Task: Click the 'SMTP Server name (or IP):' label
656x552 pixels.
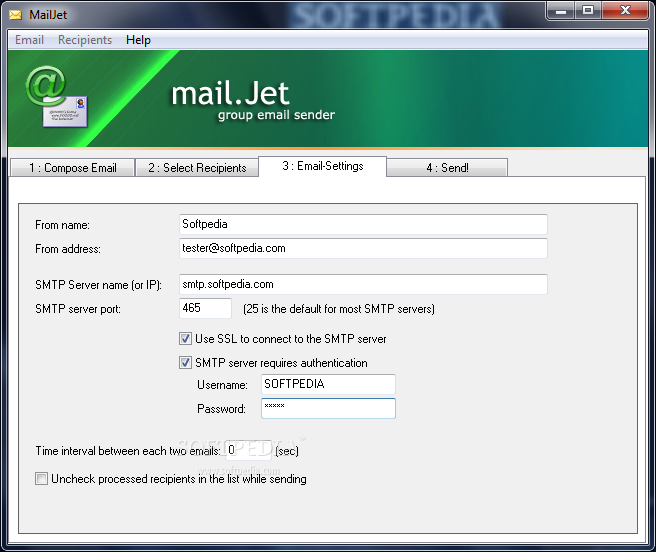Action: [x=98, y=285]
